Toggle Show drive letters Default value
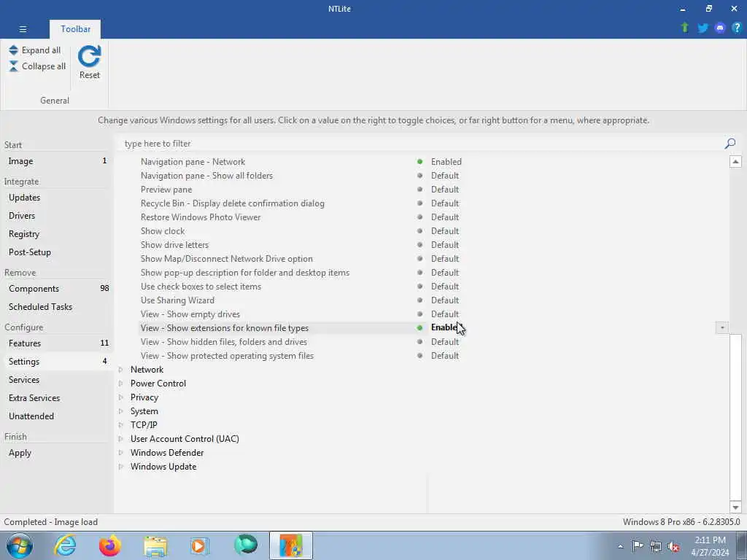Screen dimensions: 747x560 [445, 245]
